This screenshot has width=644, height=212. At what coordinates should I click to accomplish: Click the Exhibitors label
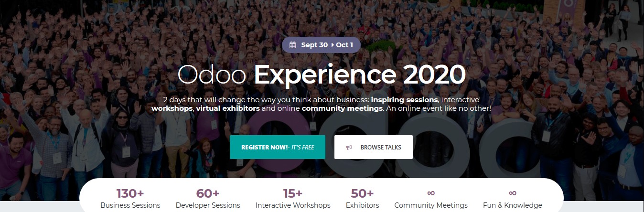click(x=363, y=205)
